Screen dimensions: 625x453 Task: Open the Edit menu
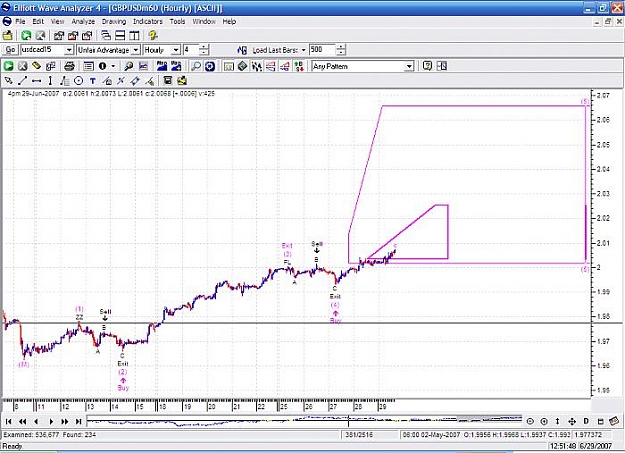[38, 22]
